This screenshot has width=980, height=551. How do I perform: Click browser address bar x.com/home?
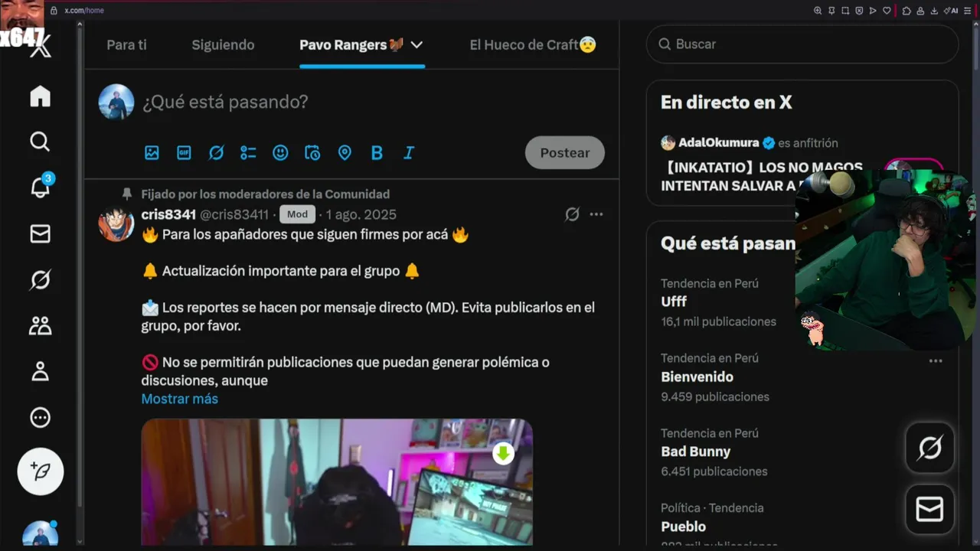pyautogui.click(x=84, y=11)
